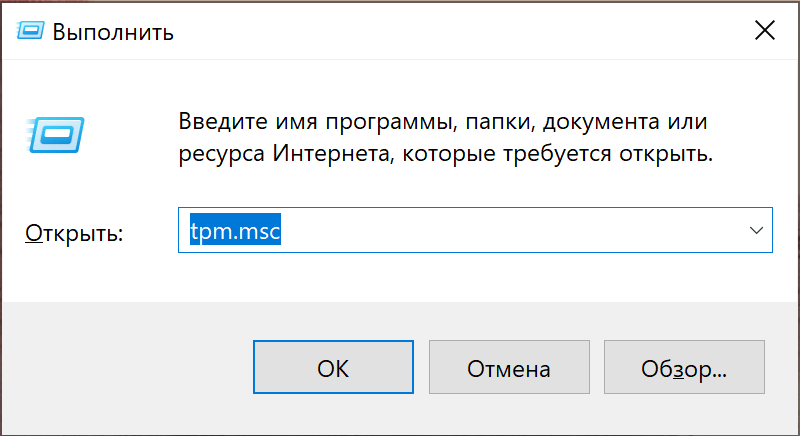
Task: Click empty title bar area right of Выполнить
Action: click(x=450, y=31)
